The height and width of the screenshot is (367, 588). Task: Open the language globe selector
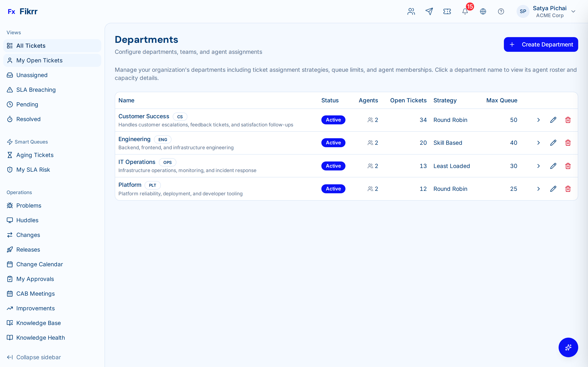483,11
